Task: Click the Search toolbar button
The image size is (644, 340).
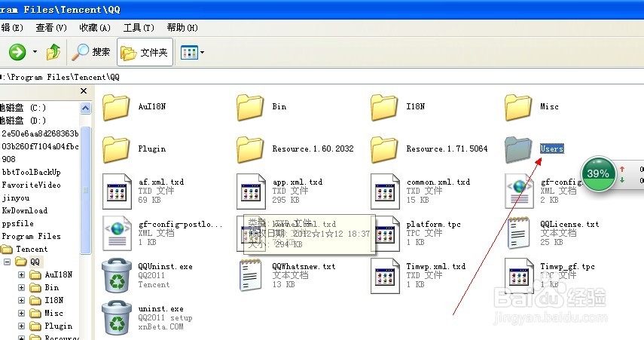Action: [x=91, y=52]
